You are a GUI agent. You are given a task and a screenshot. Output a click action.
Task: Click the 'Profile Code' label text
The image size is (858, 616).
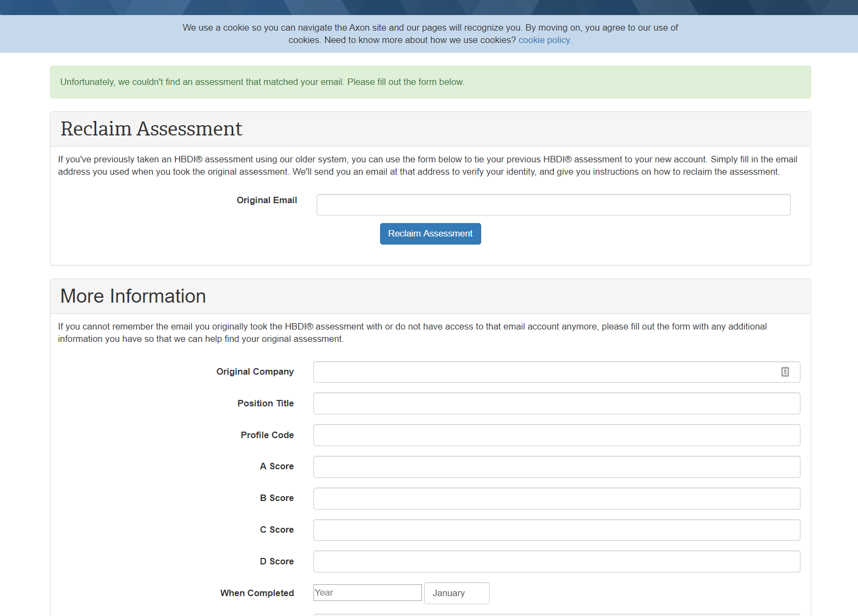coord(267,435)
